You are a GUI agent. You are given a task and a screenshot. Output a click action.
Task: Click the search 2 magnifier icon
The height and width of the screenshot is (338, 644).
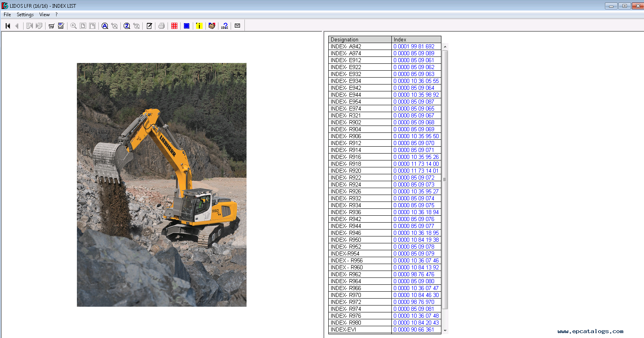click(x=127, y=26)
